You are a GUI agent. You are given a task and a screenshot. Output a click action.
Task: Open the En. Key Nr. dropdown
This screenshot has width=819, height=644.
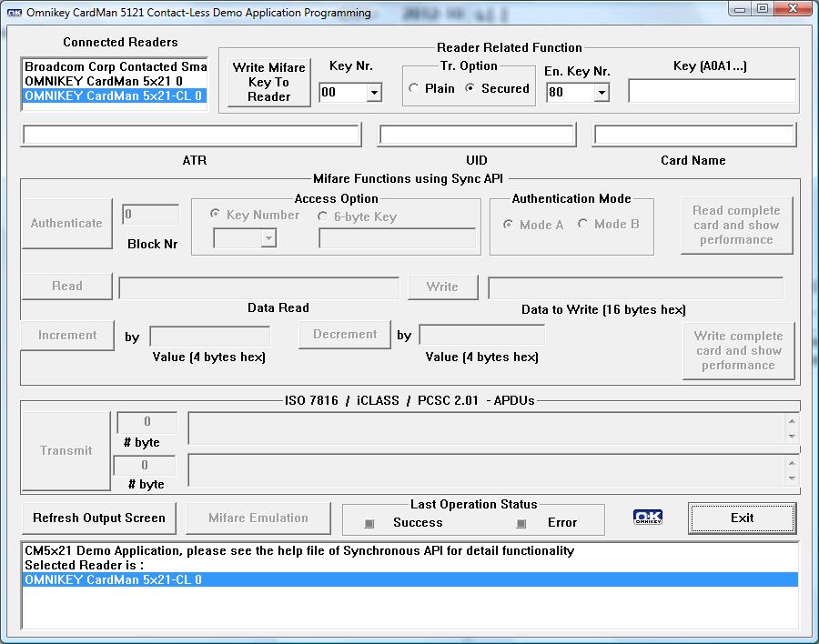point(602,93)
